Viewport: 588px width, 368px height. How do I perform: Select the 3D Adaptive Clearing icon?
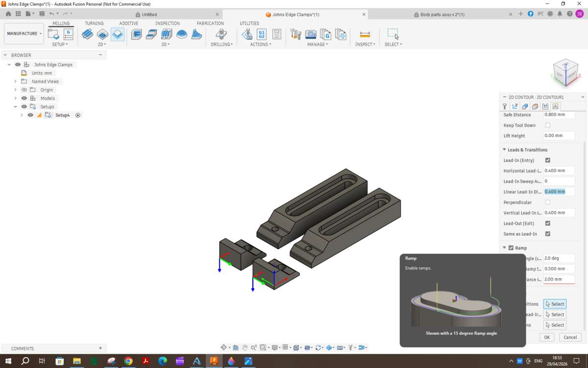point(137,34)
